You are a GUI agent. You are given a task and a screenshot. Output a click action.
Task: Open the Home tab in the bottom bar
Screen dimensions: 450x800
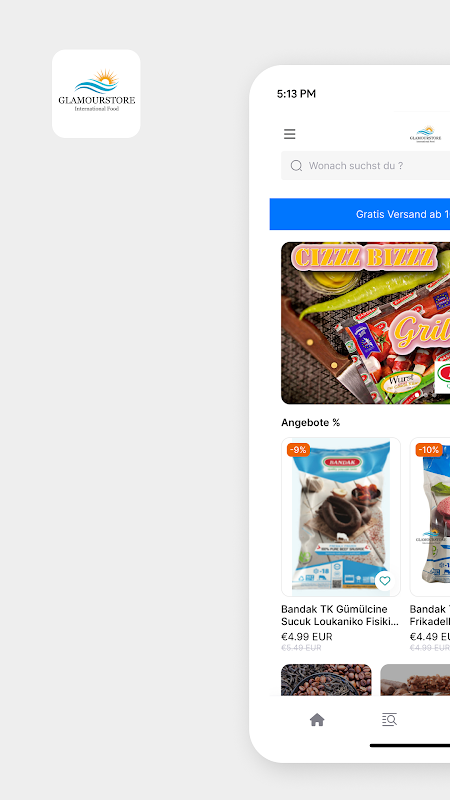tap(317, 719)
